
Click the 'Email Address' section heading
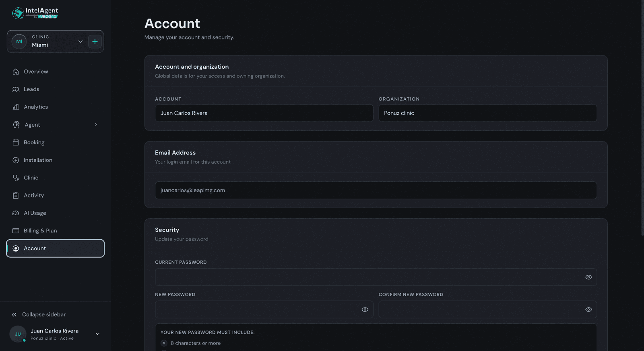tap(175, 153)
